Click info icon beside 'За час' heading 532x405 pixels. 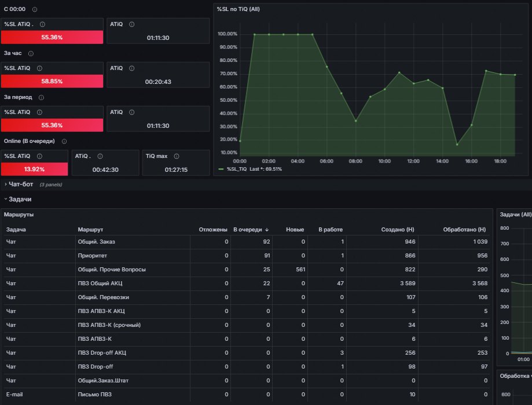click(x=31, y=54)
